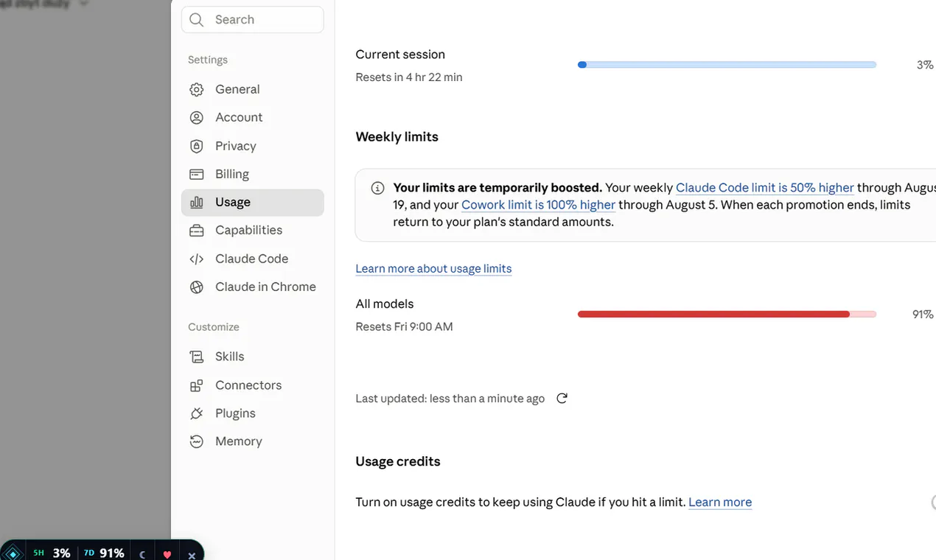The image size is (936, 560).
Task: Click 'Last updated: less than a minute ago' text
Action: tap(450, 399)
